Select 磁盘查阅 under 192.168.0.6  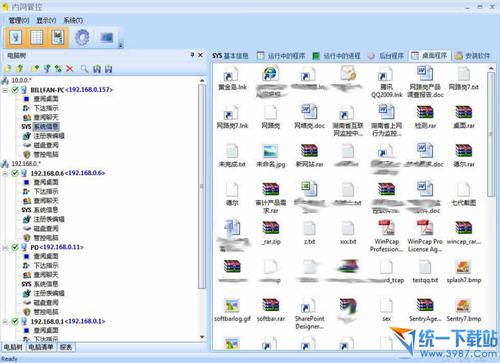pyautogui.click(x=46, y=229)
